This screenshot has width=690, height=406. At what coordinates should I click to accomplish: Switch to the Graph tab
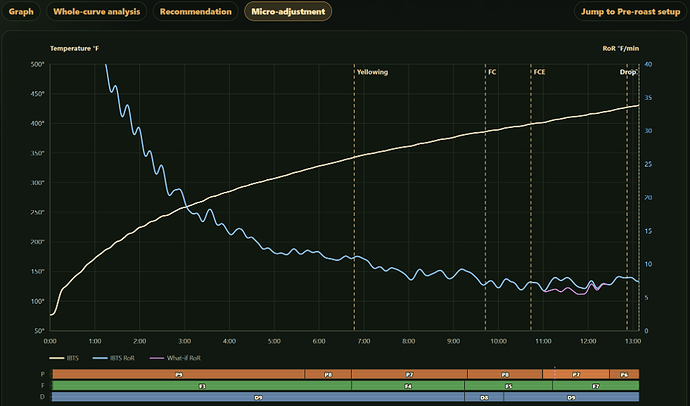coord(21,11)
